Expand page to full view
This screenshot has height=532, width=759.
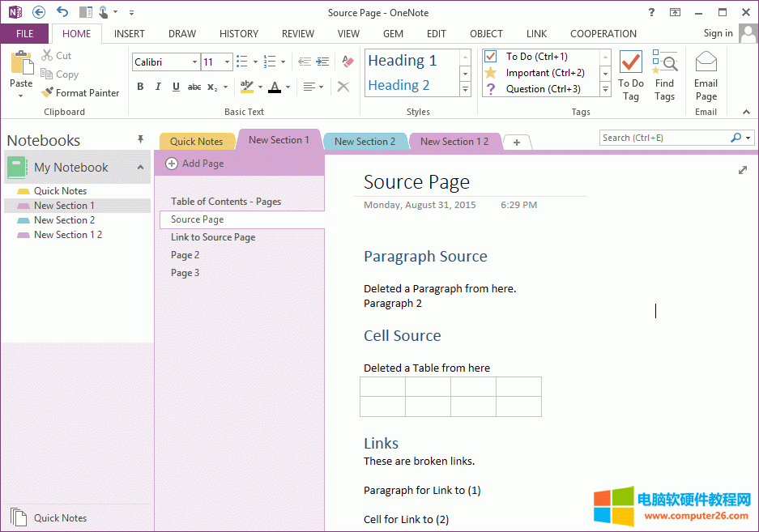point(743,170)
